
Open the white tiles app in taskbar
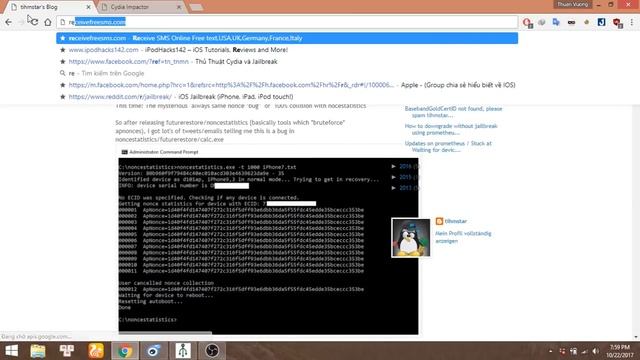tap(67, 351)
